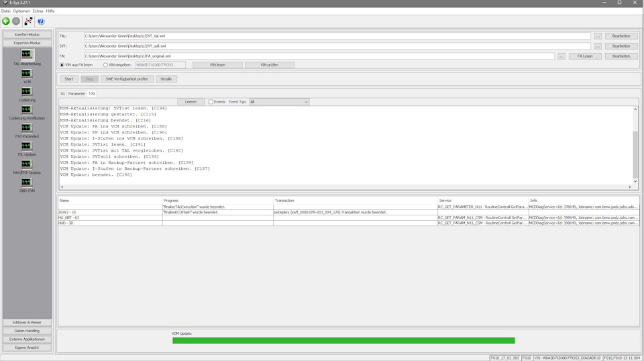Click the TAL file browse '...' button
The image size is (644, 361).
coord(598,36)
